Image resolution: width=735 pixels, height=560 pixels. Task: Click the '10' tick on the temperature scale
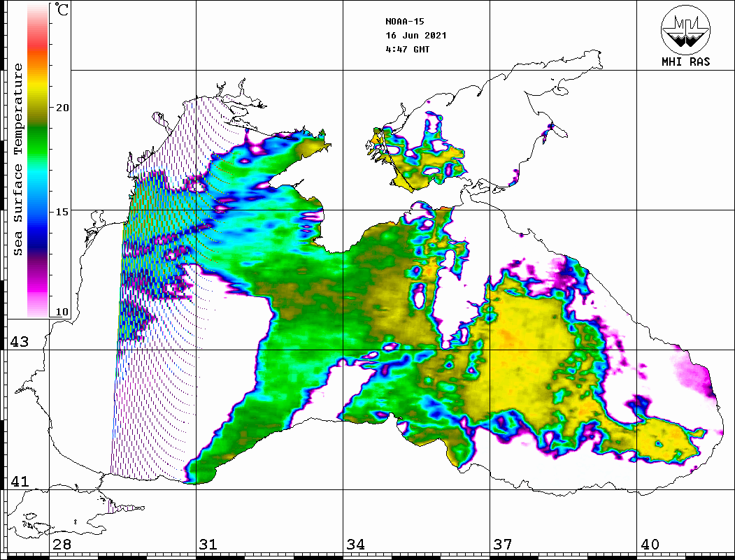pos(62,312)
